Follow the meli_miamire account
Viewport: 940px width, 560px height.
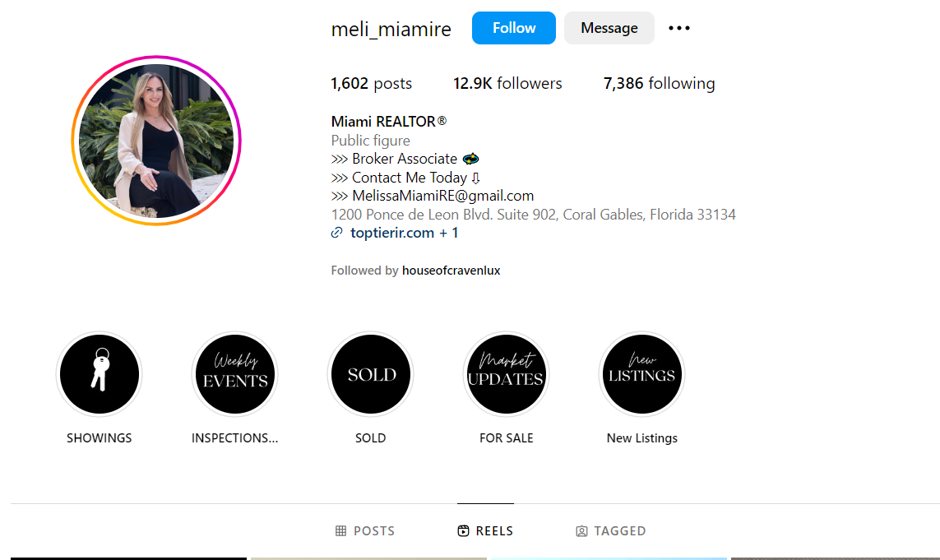[x=514, y=28]
